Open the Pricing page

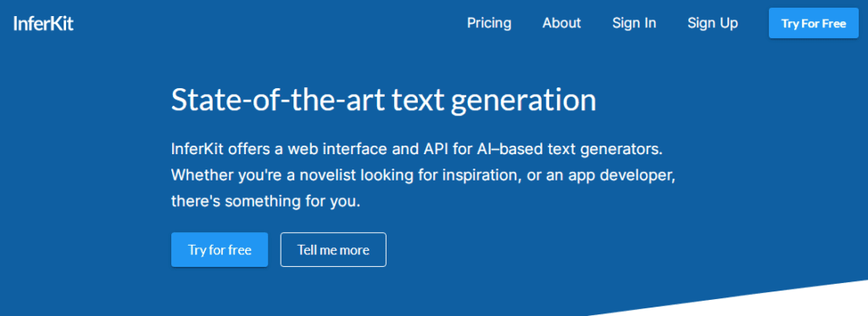click(489, 23)
